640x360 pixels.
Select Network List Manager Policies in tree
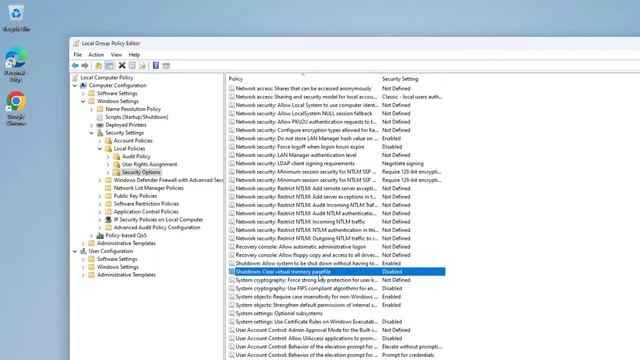click(x=149, y=188)
